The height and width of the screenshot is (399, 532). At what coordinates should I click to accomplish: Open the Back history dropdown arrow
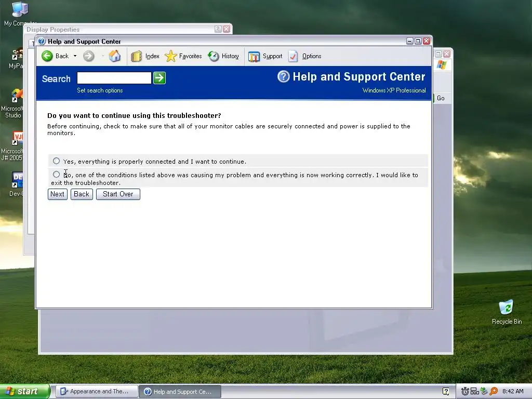(75, 56)
